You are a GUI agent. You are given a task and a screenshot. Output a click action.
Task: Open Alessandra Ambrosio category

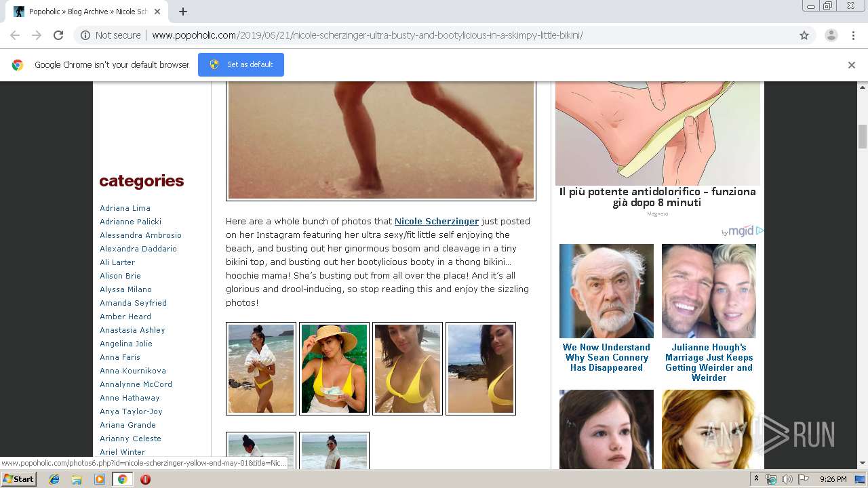[140, 235]
